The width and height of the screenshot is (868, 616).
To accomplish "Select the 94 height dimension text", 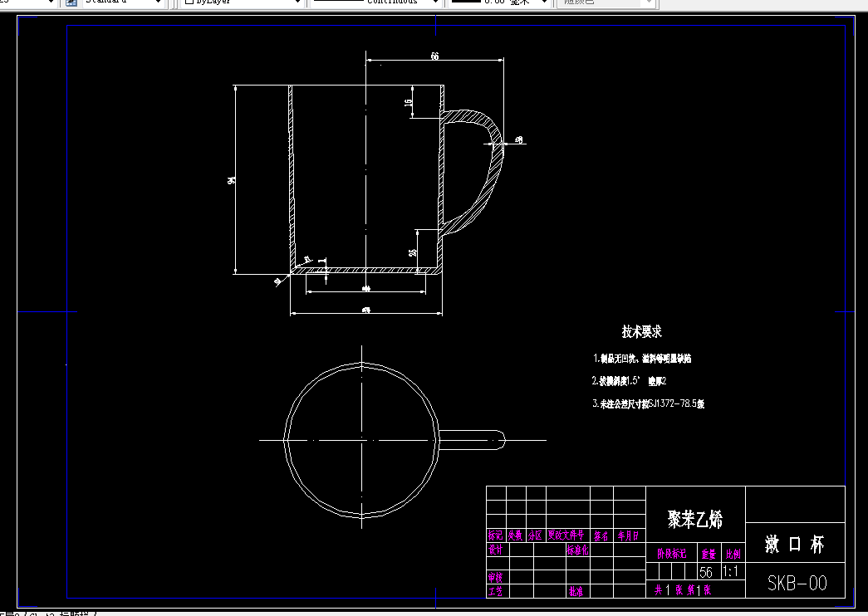I will (231, 180).
